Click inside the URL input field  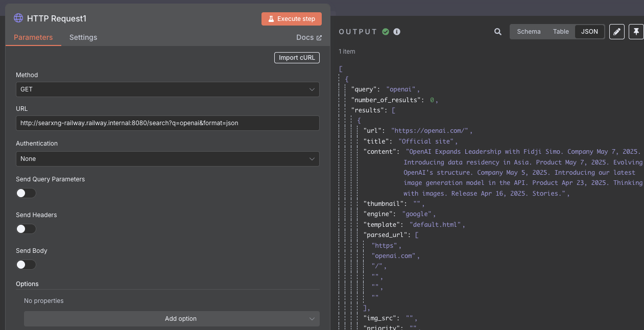click(169, 123)
